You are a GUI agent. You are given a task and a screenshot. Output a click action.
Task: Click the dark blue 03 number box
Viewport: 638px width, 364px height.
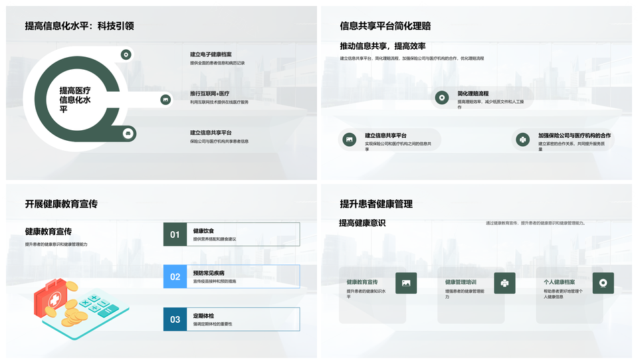point(175,319)
